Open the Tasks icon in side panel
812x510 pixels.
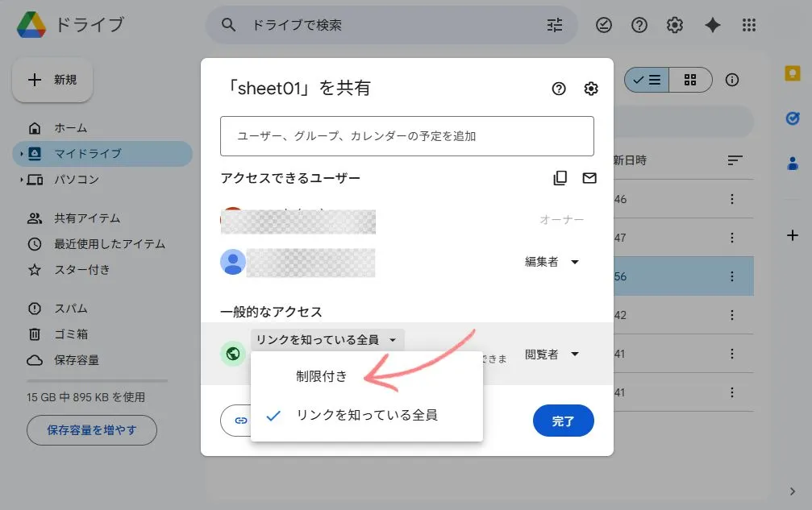click(793, 118)
